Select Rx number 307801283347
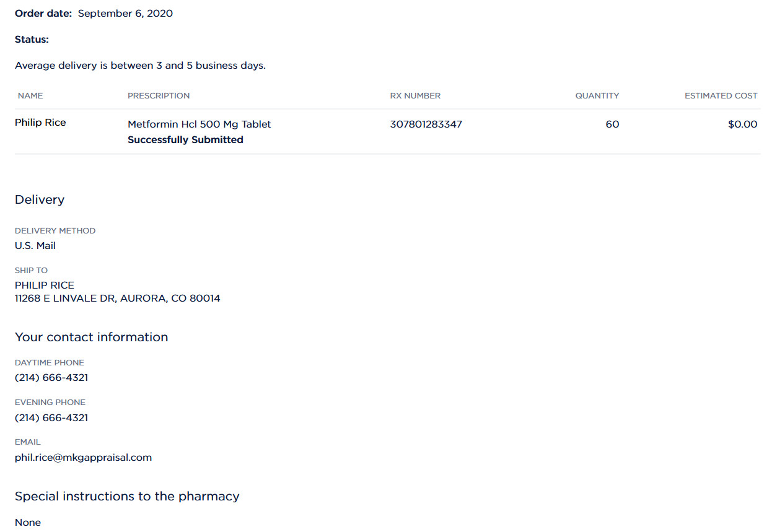Viewport: 772px width, 532px height. click(426, 124)
